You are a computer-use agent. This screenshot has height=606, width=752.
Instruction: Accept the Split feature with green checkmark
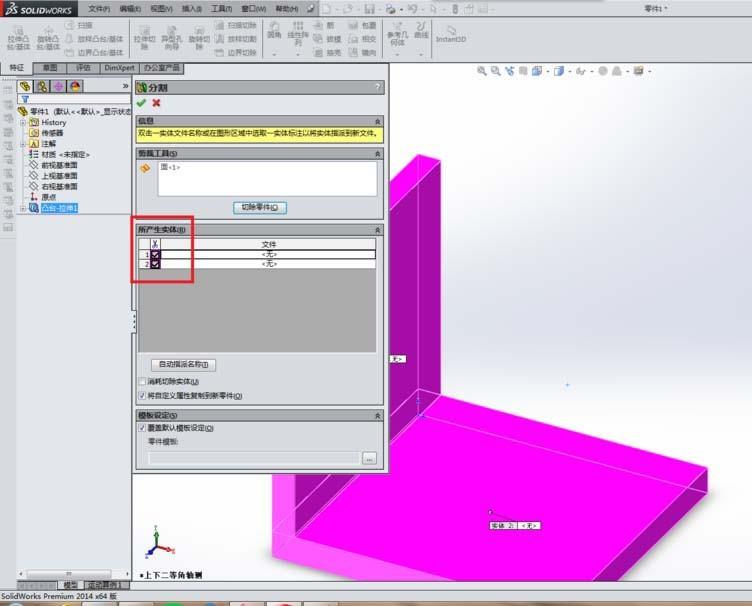141,103
